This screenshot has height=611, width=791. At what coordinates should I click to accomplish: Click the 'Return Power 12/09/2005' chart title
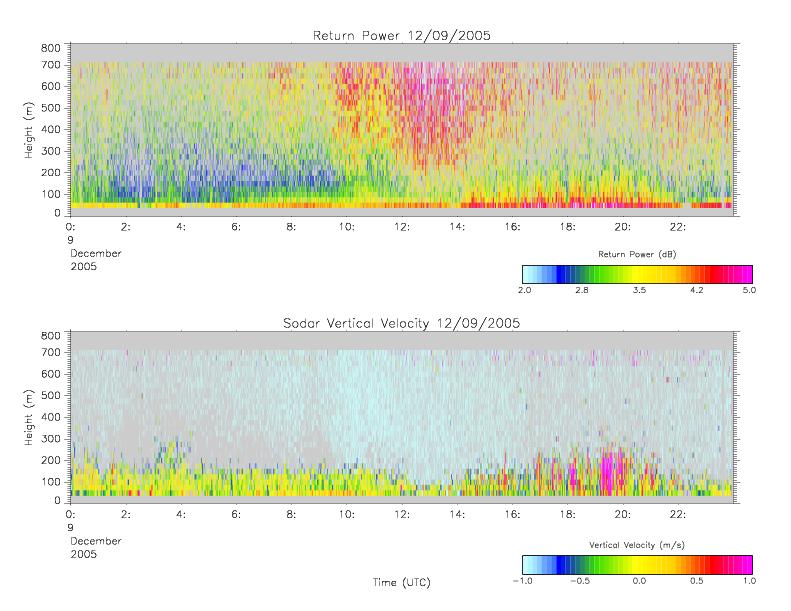tap(402, 36)
